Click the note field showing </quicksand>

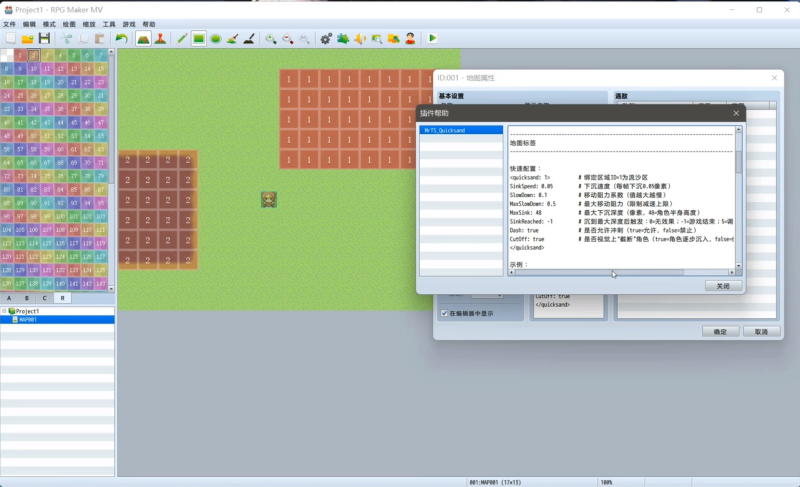tap(568, 305)
